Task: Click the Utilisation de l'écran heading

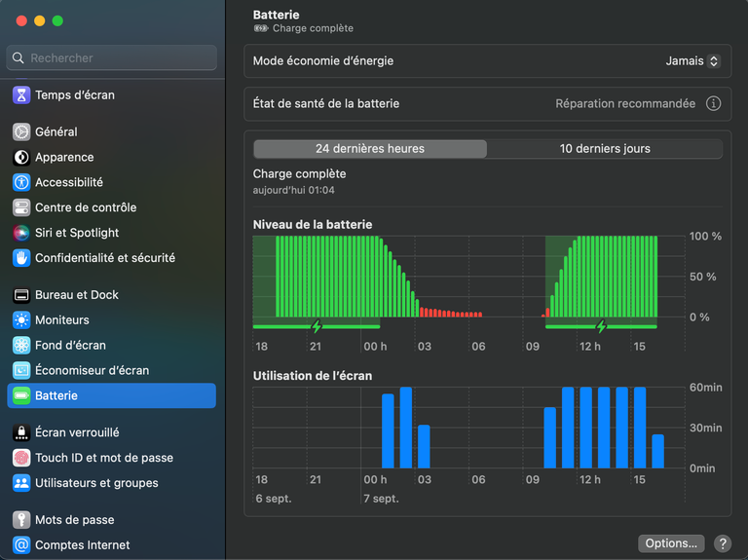Action: [x=313, y=376]
